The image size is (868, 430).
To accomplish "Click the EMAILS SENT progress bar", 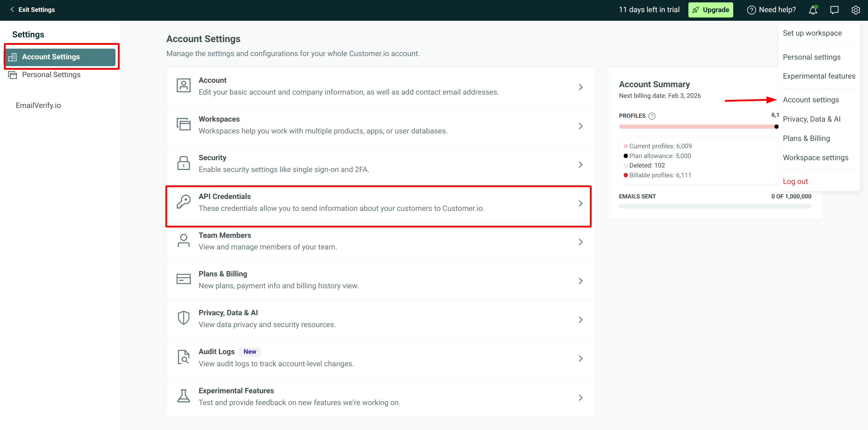I will pyautogui.click(x=715, y=206).
